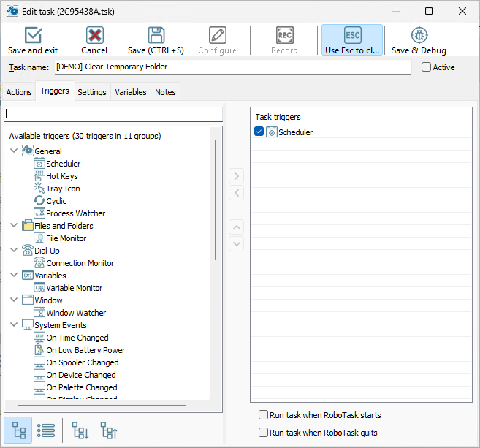Click the expand all groups icon
Image resolution: width=480 pixels, height=448 pixels.
(80, 430)
